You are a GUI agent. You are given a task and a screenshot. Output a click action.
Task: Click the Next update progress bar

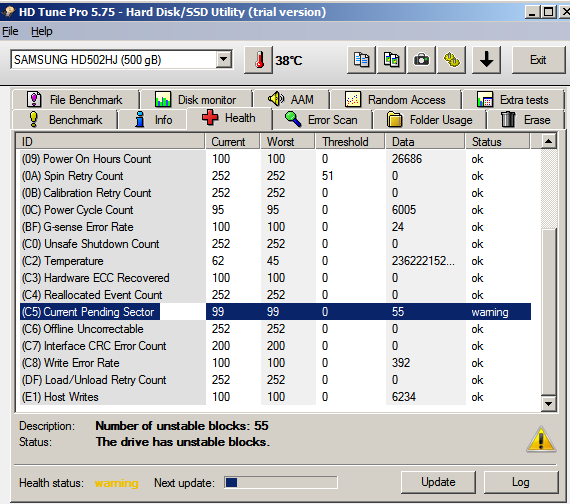coord(281,483)
